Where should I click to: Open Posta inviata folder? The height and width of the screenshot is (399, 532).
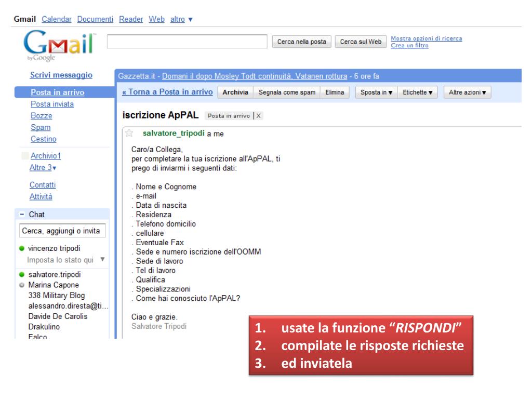[x=52, y=104]
